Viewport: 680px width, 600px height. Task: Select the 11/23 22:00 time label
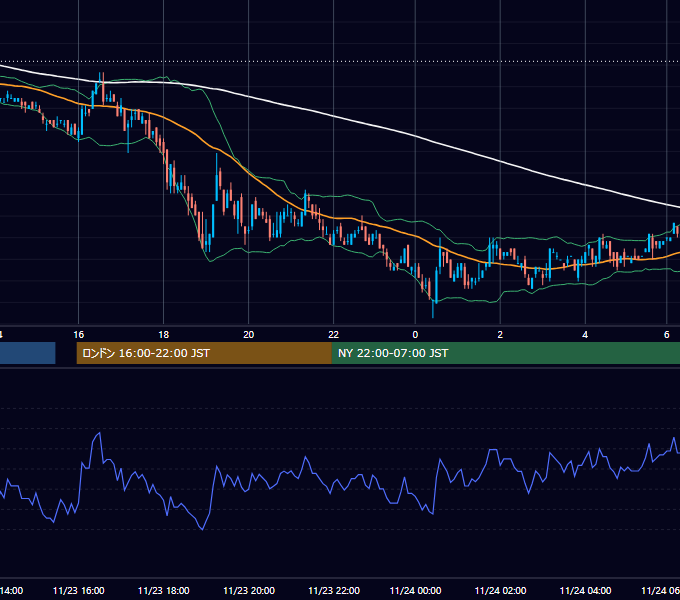tap(334, 590)
